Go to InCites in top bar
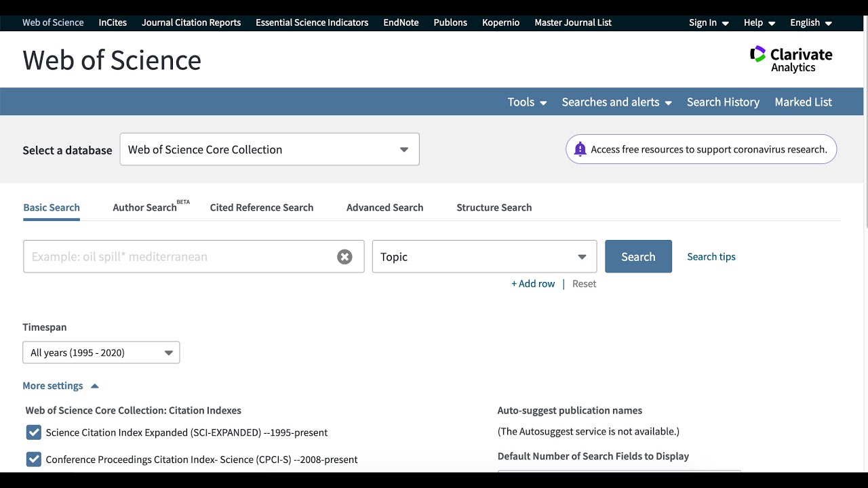Viewport: 868px width, 488px height. [x=113, y=22]
